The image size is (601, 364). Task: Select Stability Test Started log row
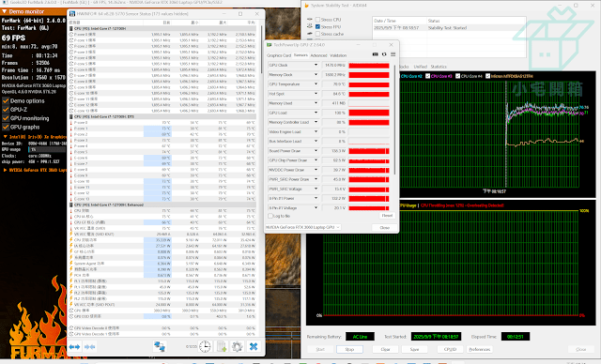[449, 28]
